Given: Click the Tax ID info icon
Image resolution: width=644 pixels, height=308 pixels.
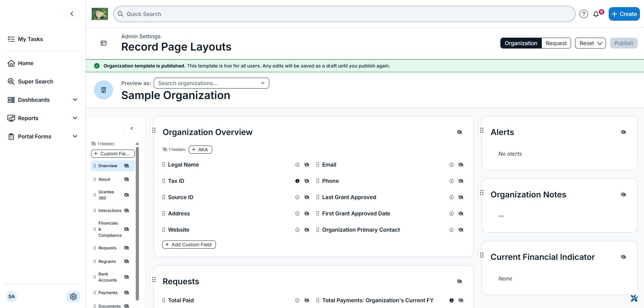Looking at the screenshot, I should (x=297, y=181).
